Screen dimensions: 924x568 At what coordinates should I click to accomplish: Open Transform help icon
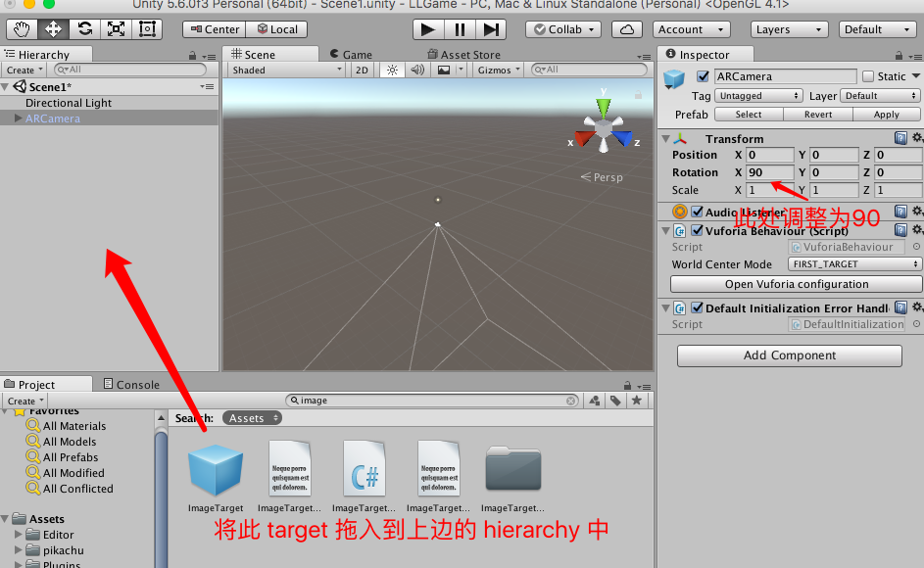tap(900, 138)
